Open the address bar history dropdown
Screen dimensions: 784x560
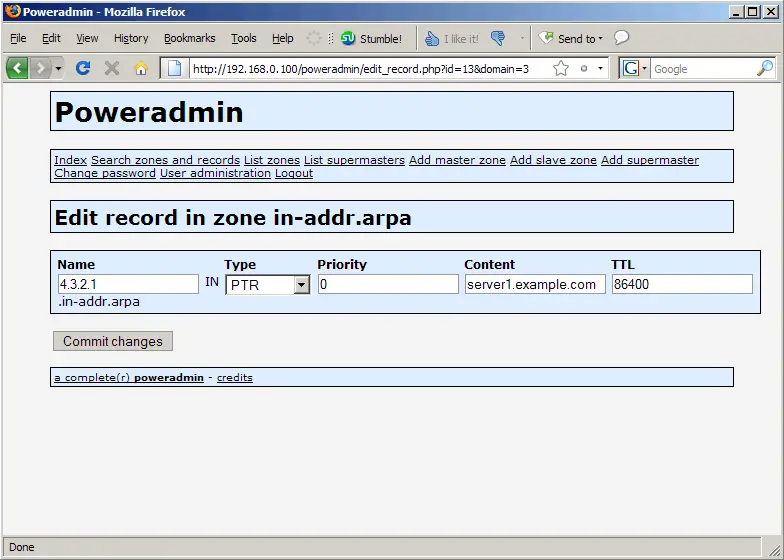click(x=600, y=68)
